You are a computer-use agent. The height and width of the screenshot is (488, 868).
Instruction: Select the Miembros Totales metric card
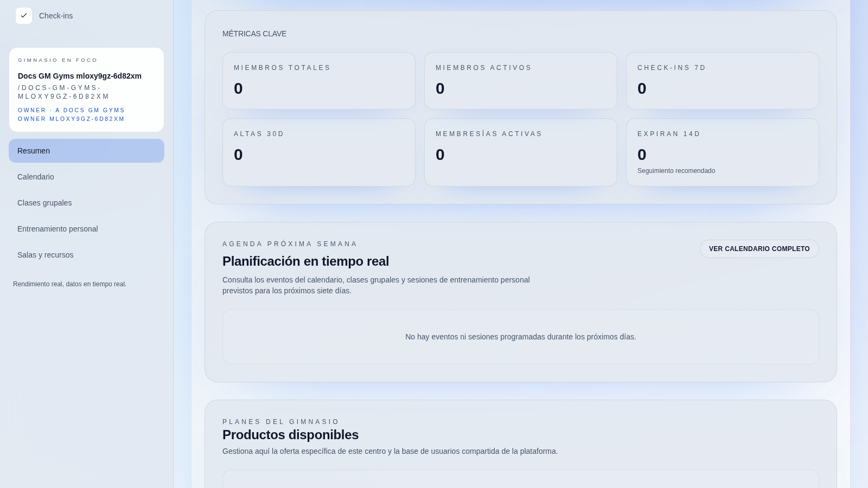pyautogui.click(x=318, y=81)
